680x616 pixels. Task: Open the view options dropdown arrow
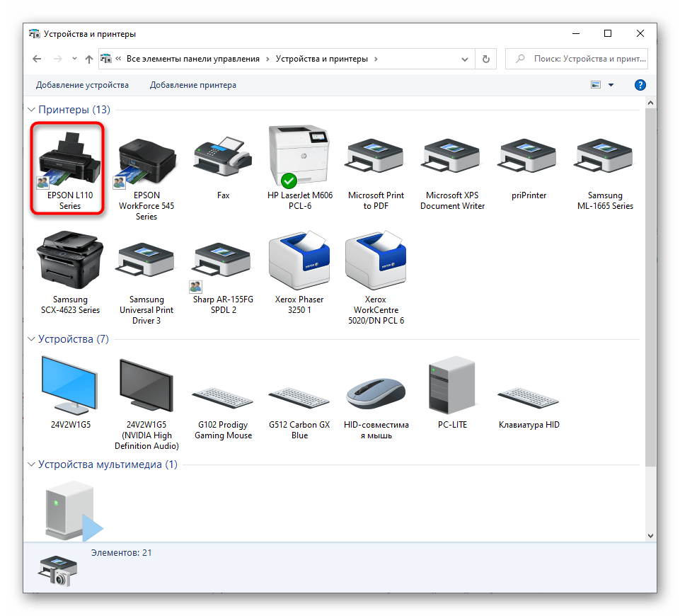pos(611,85)
